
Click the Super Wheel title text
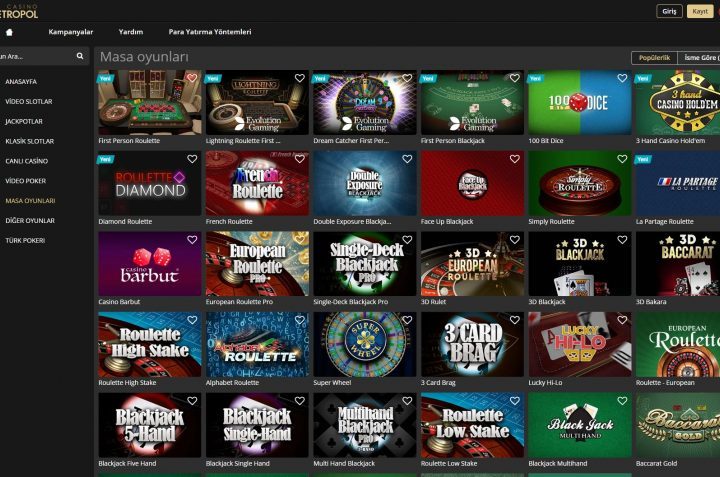pos(332,382)
